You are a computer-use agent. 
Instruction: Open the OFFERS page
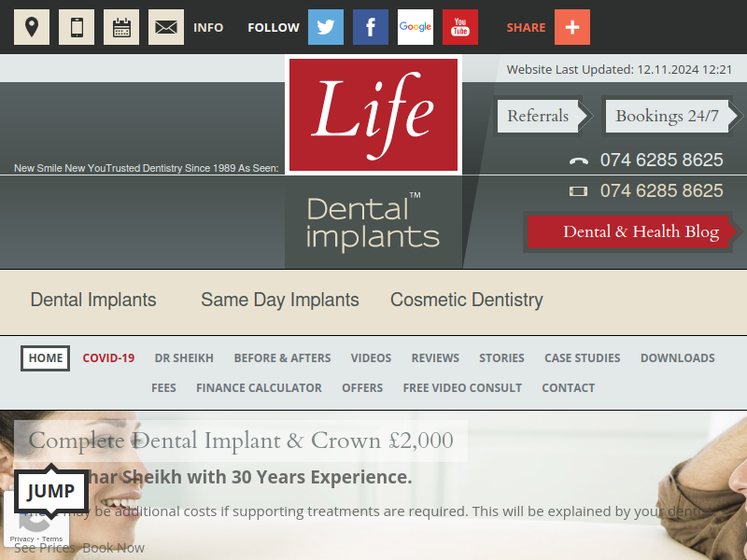(x=362, y=388)
